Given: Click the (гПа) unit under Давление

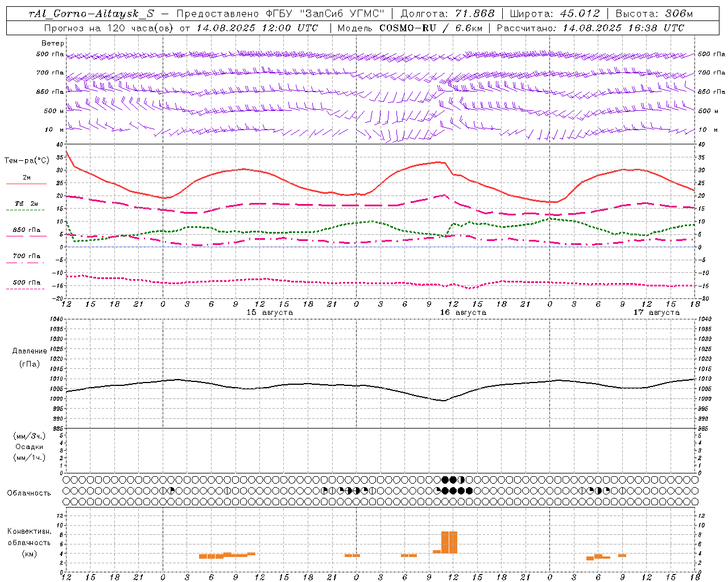Looking at the screenshot, I should coord(30,364).
